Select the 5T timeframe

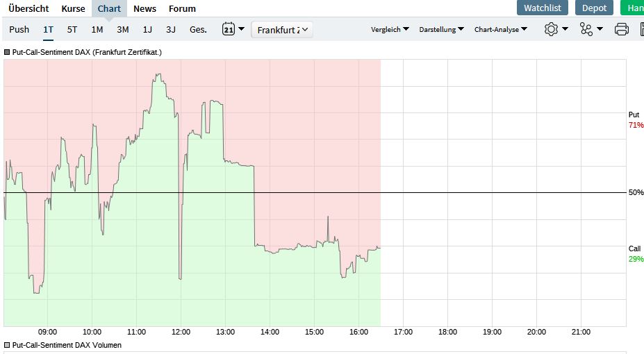click(x=72, y=30)
